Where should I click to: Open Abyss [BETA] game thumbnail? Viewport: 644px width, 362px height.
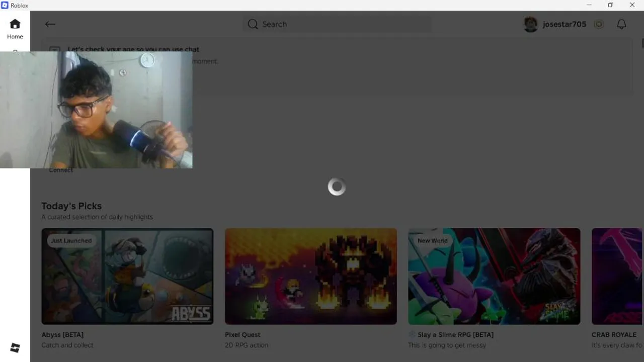click(x=127, y=277)
